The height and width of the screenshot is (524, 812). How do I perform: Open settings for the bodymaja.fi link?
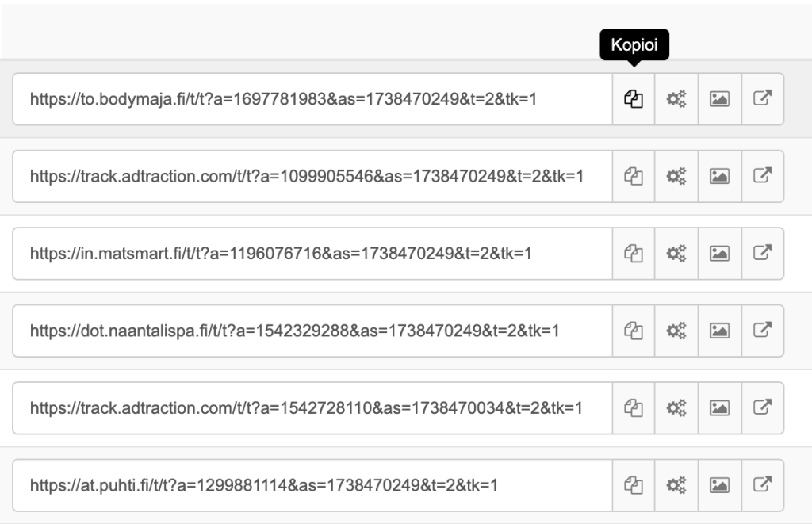coord(676,99)
